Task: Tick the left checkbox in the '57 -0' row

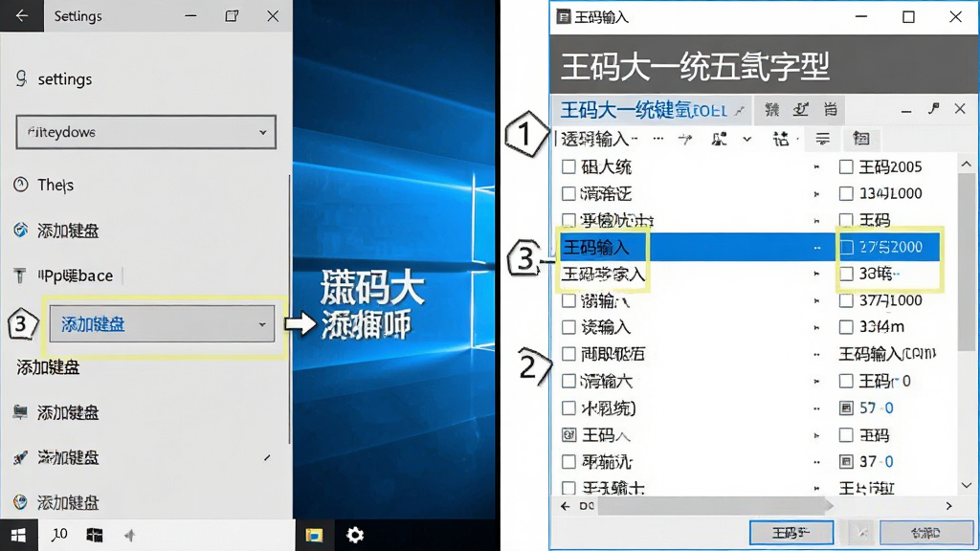Action: click(x=568, y=408)
